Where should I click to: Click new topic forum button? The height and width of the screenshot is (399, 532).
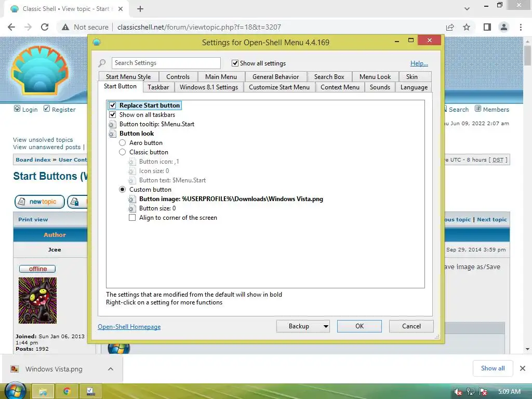tap(39, 202)
